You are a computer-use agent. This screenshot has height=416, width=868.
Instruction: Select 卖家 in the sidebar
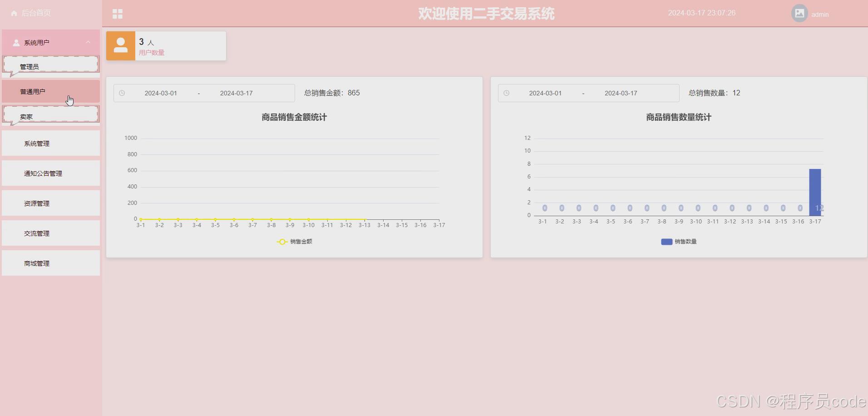click(26, 116)
